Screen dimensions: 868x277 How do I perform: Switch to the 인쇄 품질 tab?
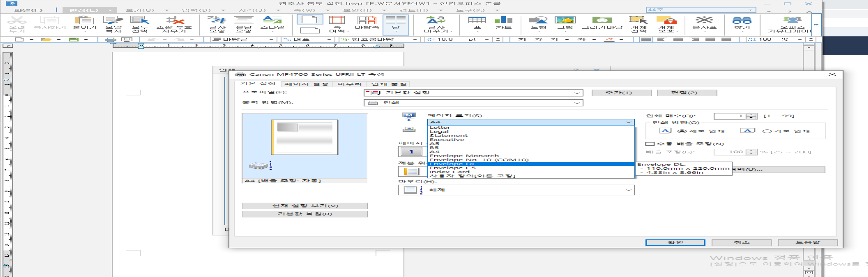click(389, 84)
